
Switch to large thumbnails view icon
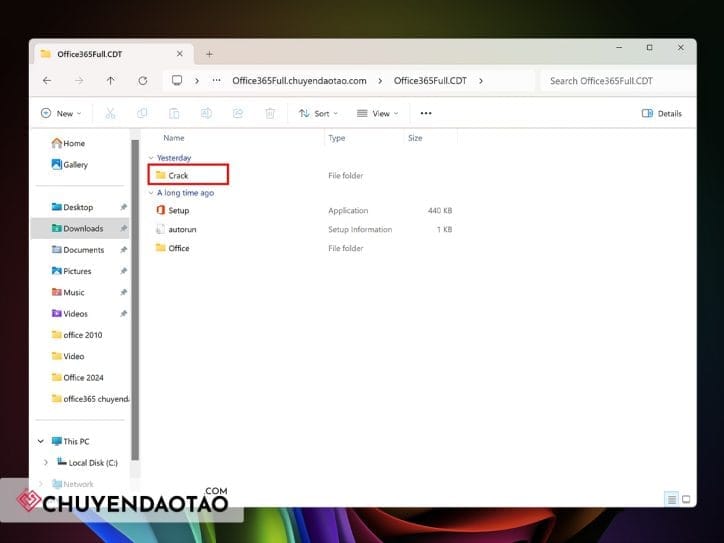pos(686,499)
